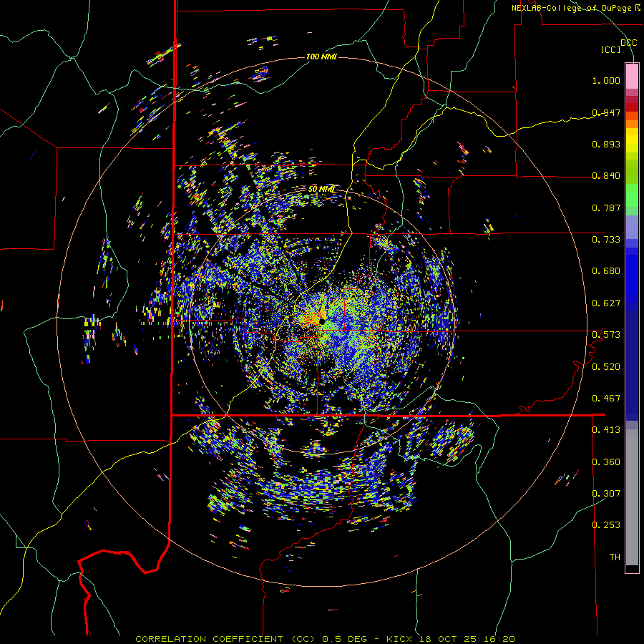This screenshot has width=644, height=644.
Task: Click the 0.307 scale value
Action: coord(606,493)
